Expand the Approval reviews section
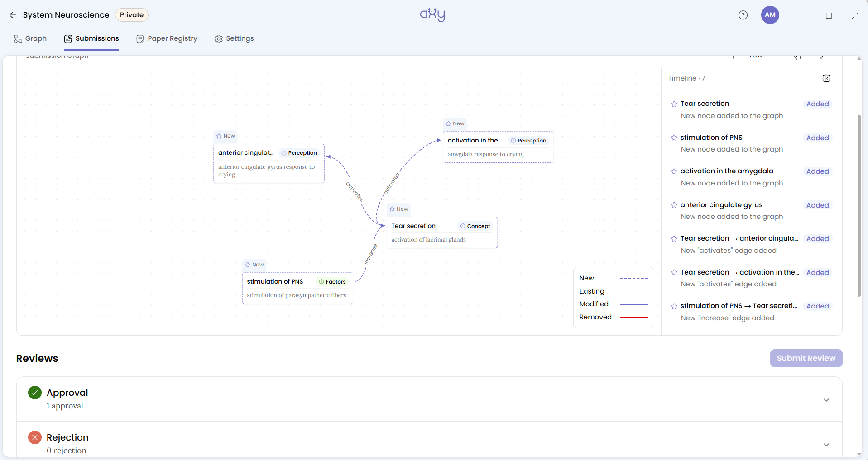Image resolution: width=868 pixels, height=460 pixels. point(826,400)
